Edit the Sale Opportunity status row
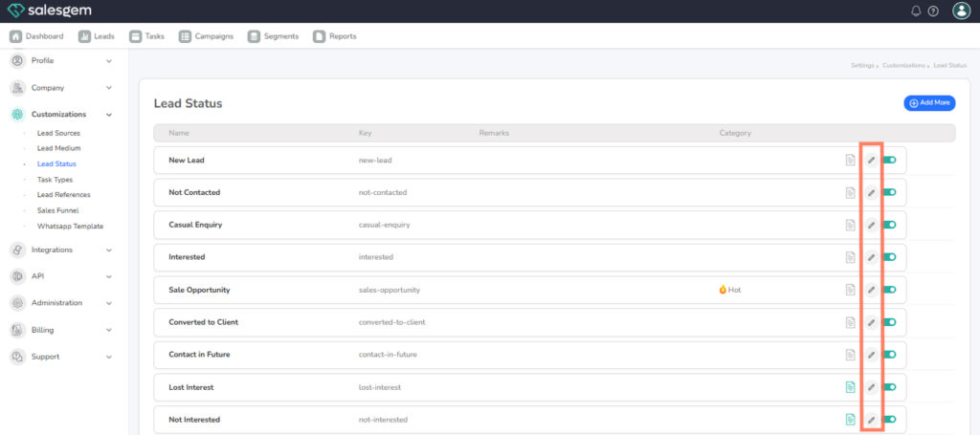Image resolution: width=980 pixels, height=435 pixels. click(871, 290)
